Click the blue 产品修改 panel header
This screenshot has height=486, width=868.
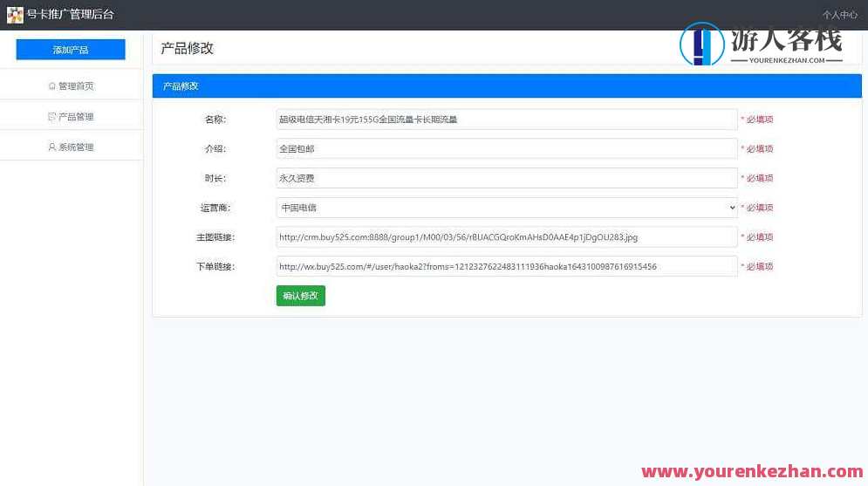tap(507, 86)
